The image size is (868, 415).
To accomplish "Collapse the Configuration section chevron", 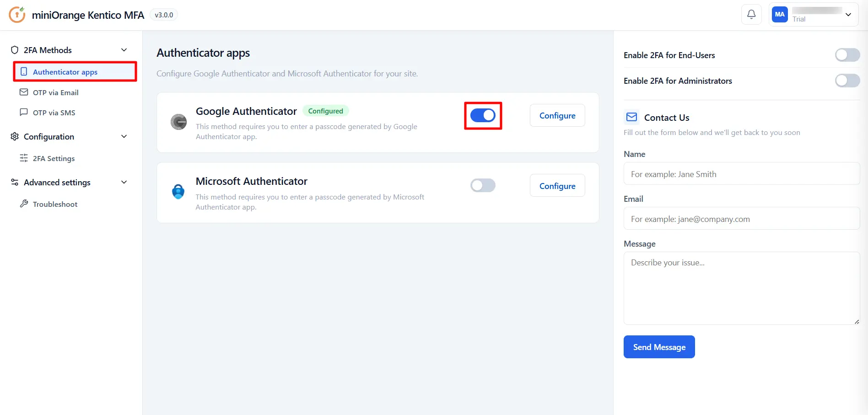I will [x=124, y=136].
